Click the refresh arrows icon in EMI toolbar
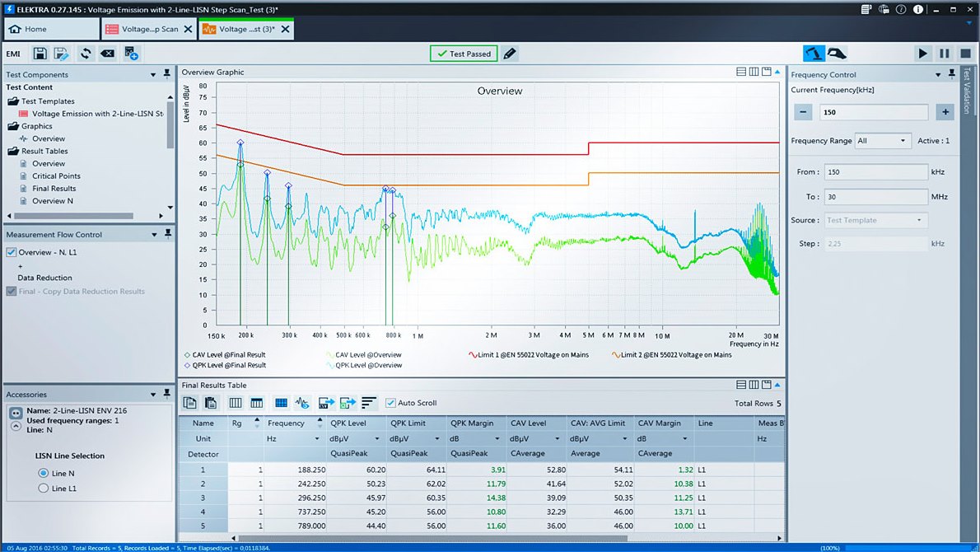Image resolution: width=980 pixels, height=552 pixels. point(85,54)
